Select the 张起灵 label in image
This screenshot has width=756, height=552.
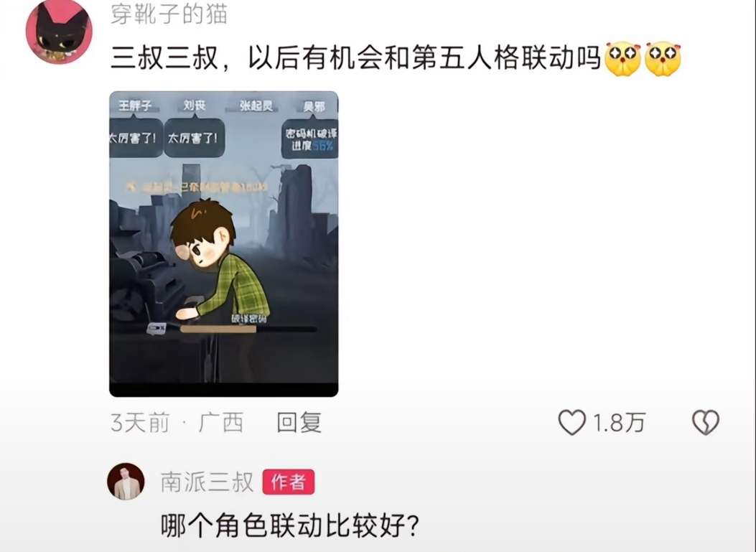(256, 105)
